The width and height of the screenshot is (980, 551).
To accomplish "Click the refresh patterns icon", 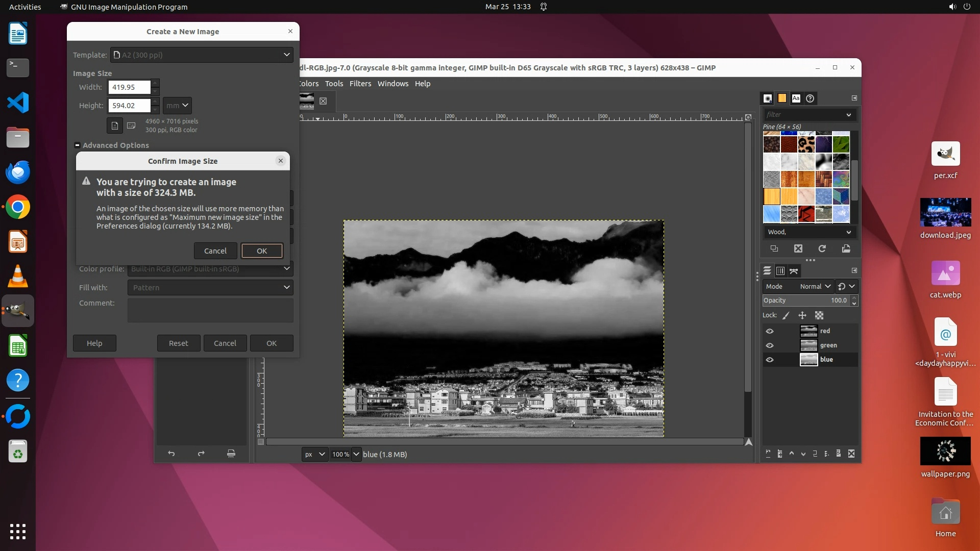I will tap(822, 249).
